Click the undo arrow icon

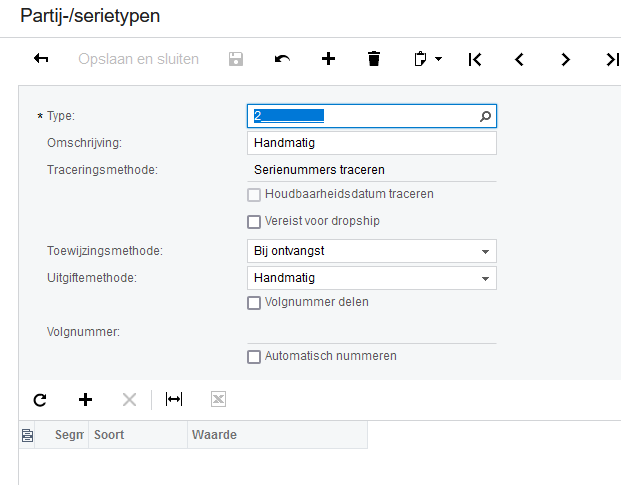282,59
